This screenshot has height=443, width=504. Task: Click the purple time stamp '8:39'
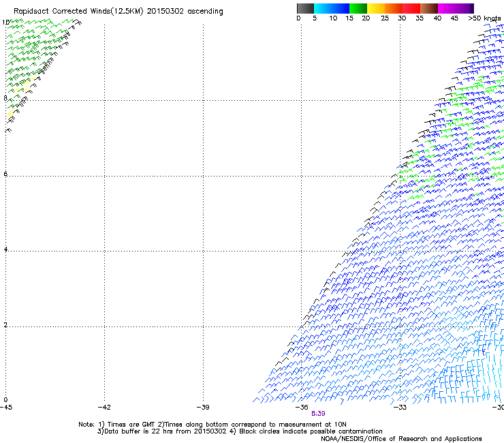[x=318, y=414]
